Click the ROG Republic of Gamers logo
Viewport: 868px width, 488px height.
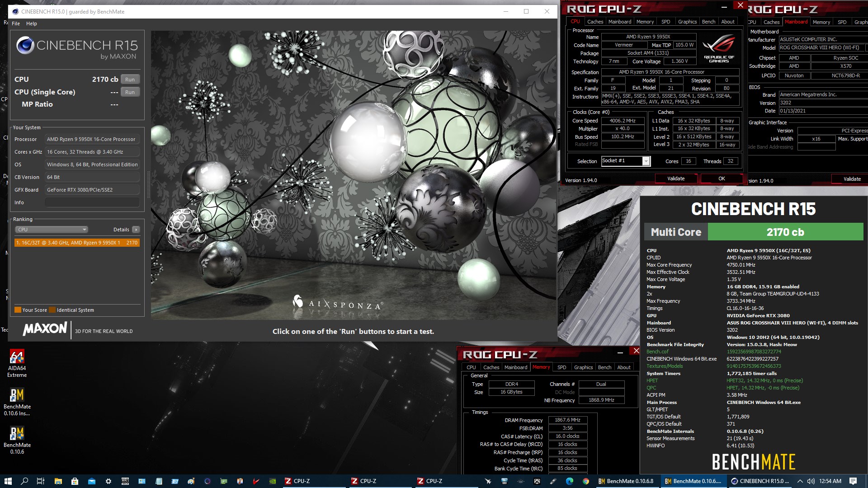(719, 49)
